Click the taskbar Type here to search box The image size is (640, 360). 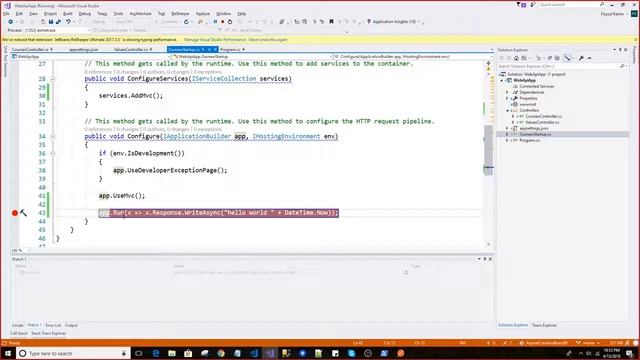tap(73, 353)
